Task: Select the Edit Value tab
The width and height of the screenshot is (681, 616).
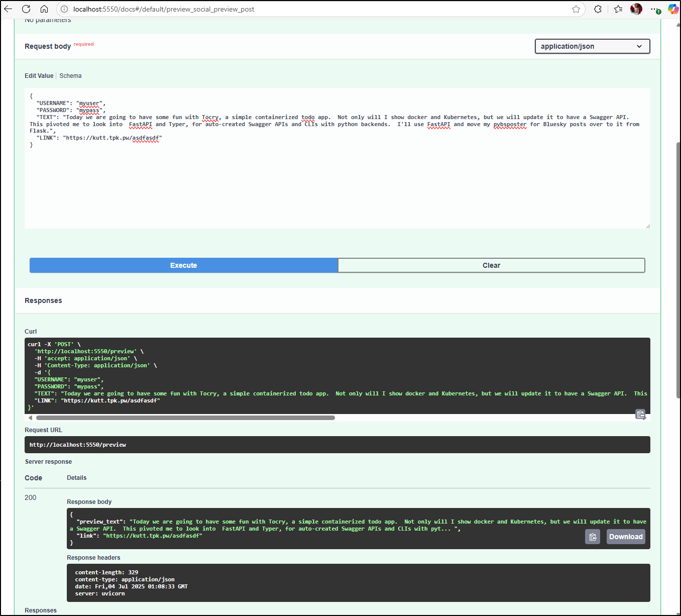Action: coord(39,76)
